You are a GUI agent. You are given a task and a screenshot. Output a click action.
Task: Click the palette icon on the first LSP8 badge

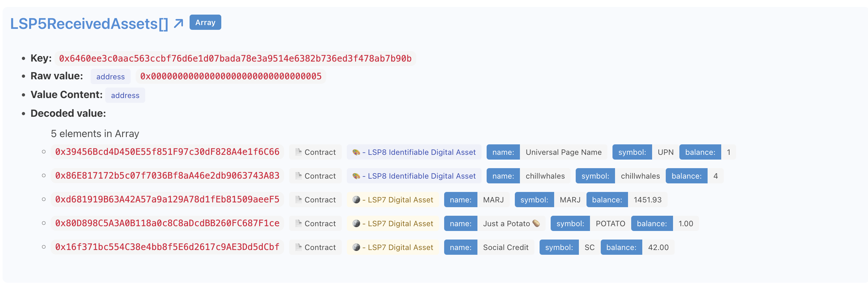[357, 152]
